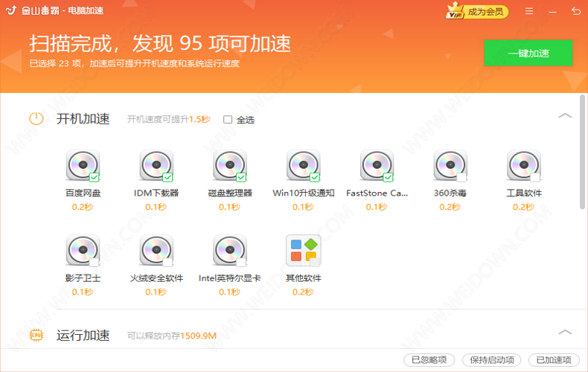588x372 pixels.
Task: Open the 保持启动项 list
Action: (492, 360)
